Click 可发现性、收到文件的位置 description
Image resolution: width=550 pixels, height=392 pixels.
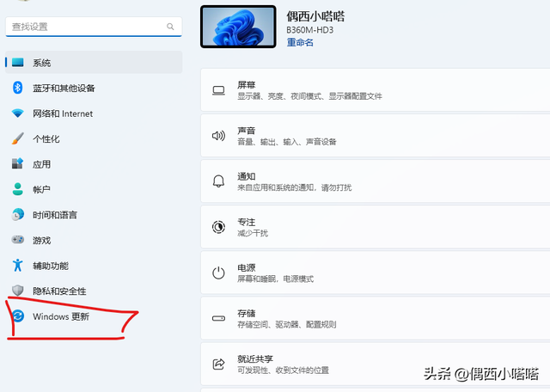283,370
